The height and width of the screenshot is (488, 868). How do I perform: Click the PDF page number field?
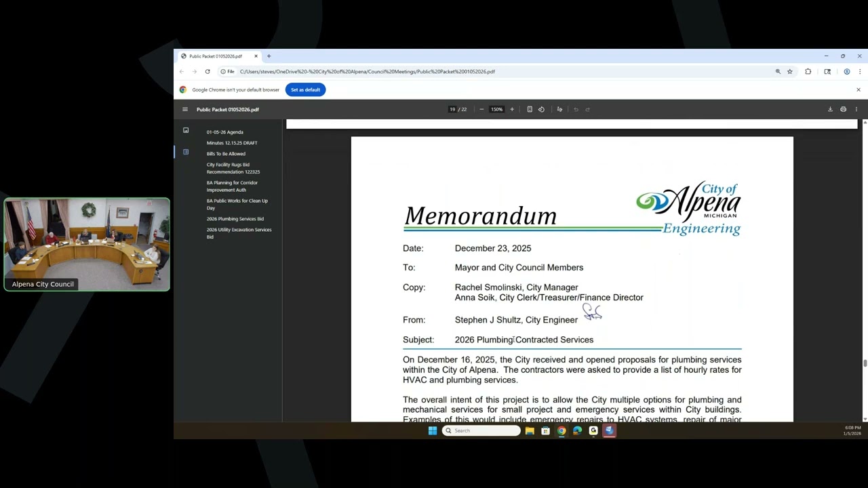tap(452, 109)
